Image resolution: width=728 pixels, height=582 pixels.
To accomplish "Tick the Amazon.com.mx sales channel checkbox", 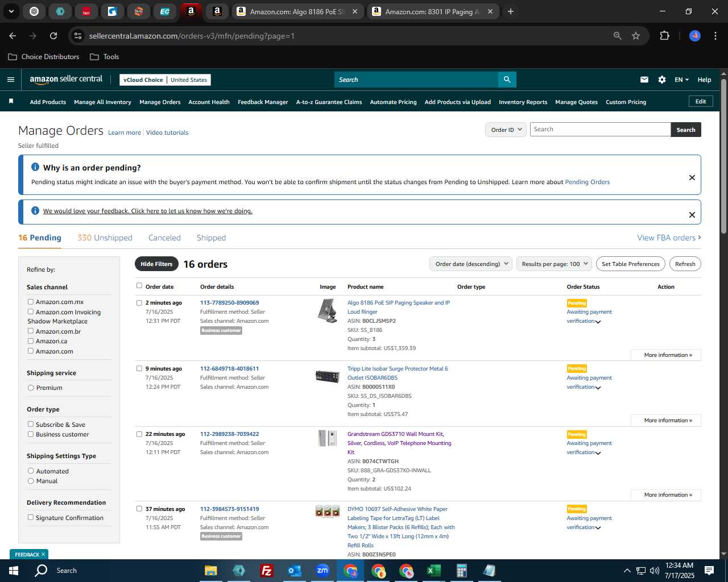I will pos(31,302).
